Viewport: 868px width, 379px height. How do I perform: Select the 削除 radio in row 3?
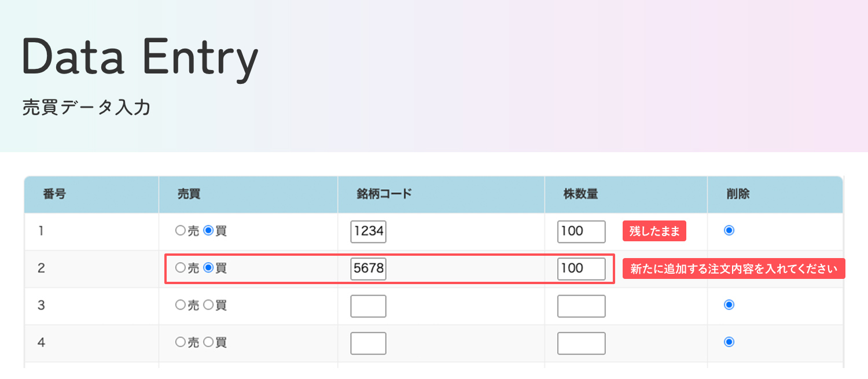[729, 304]
